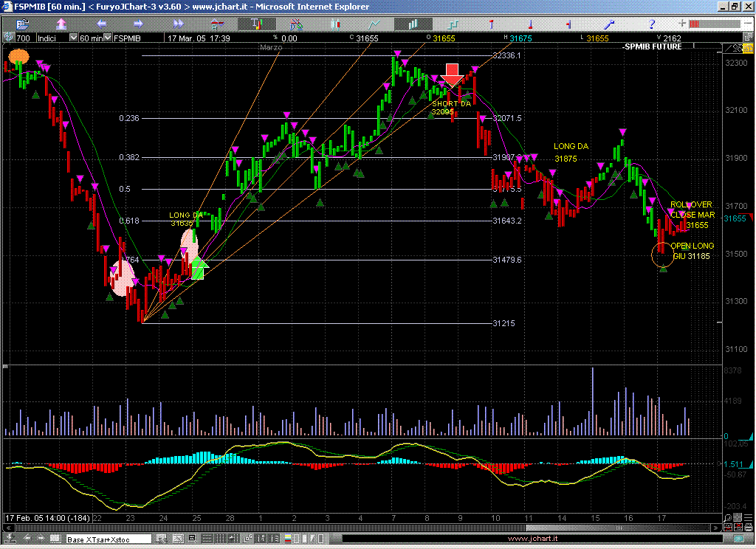756x549 pixels.
Task: Open the Base XTsar+Xstoc template selector
Action: pyautogui.click(x=108, y=539)
